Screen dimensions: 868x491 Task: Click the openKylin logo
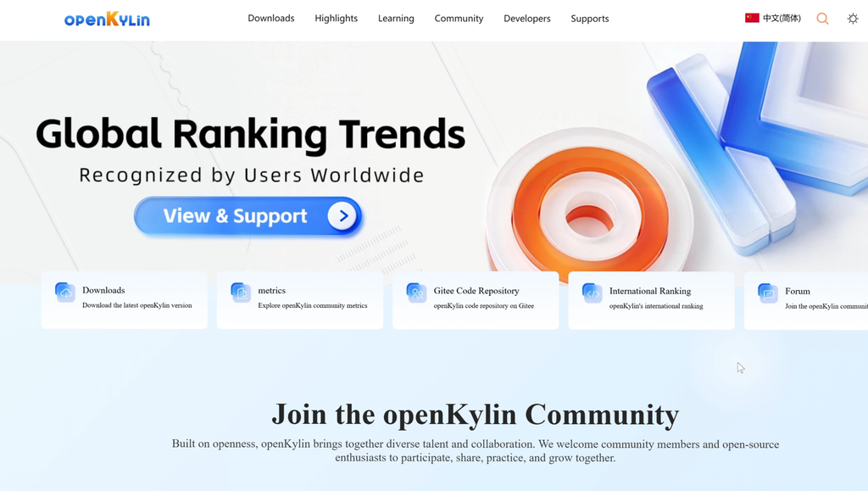[x=107, y=20]
